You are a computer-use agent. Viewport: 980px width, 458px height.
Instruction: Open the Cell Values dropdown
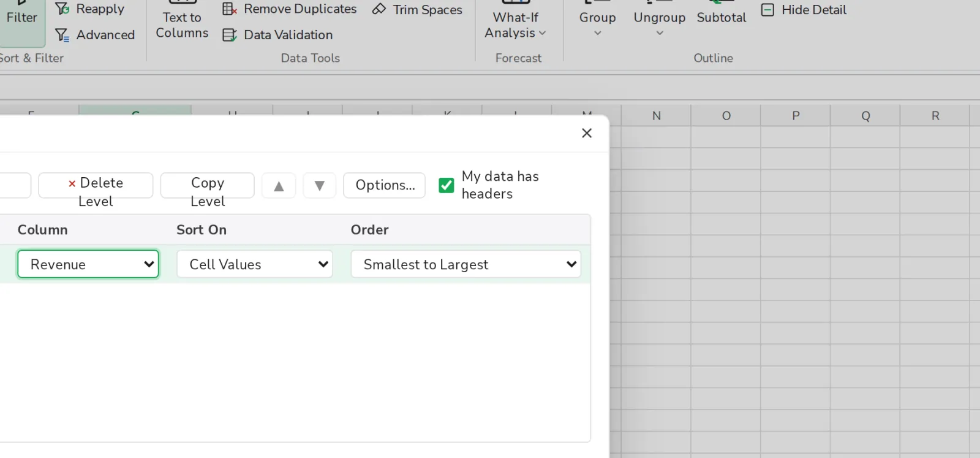click(255, 264)
